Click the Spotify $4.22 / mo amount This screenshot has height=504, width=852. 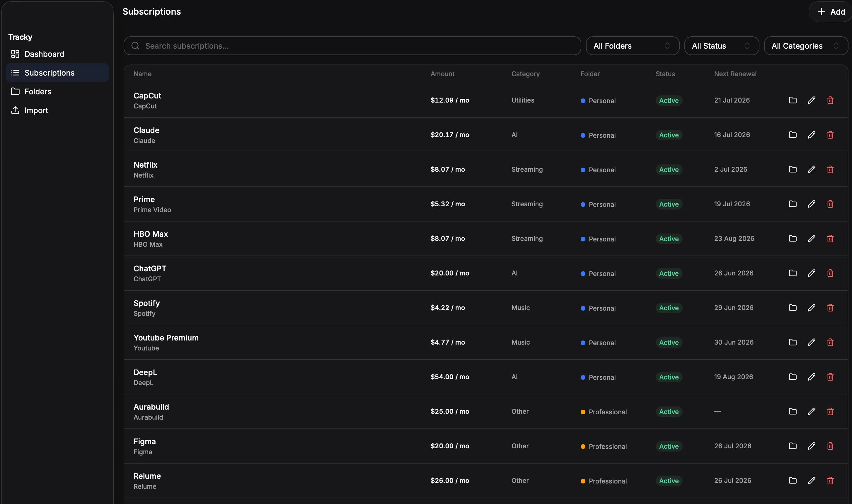click(x=448, y=308)
